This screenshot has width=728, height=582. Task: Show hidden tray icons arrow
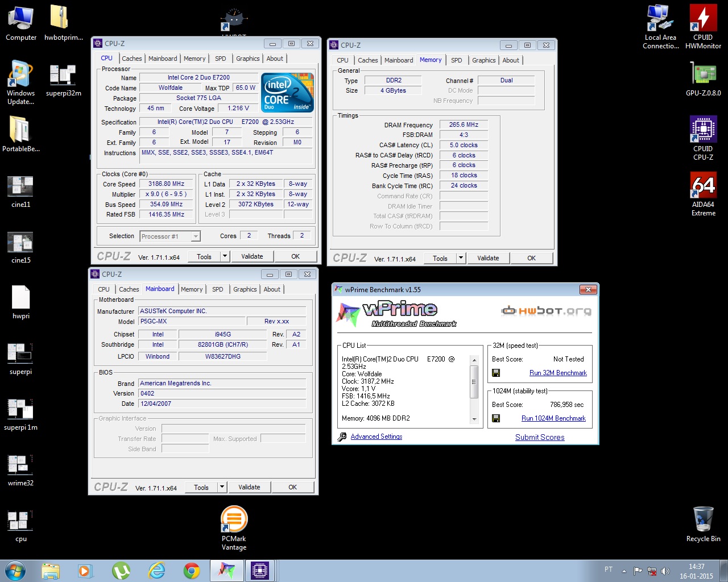pyautogui.click(x=624, y=571)
